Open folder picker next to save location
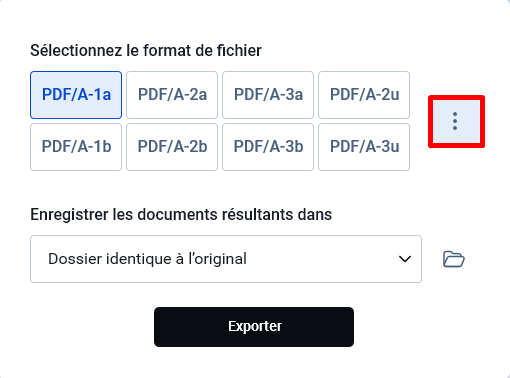Image resolution: width=510 pixels, height=378 pixels. pyautogui.click(x=454, y=259)
